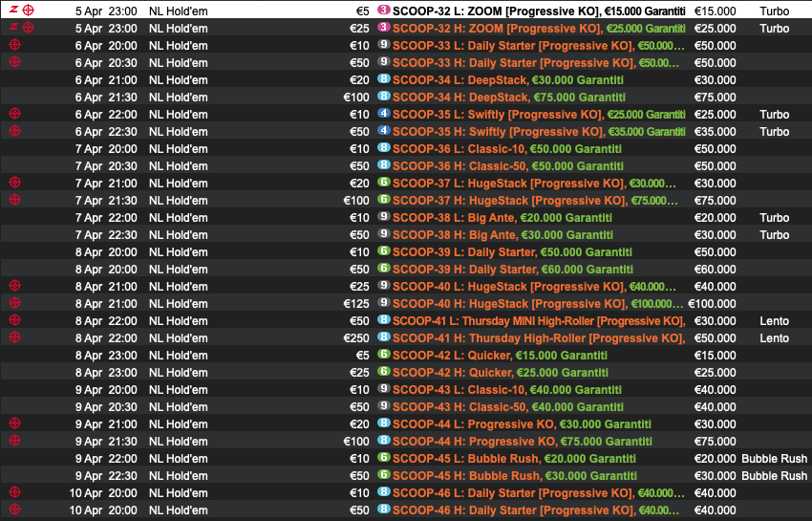Image resolution: width=812 pixels, height=521 pixels.
Task: Click the 9-max badge on SCOOP-33 L
Action: (x=383, y=45)
